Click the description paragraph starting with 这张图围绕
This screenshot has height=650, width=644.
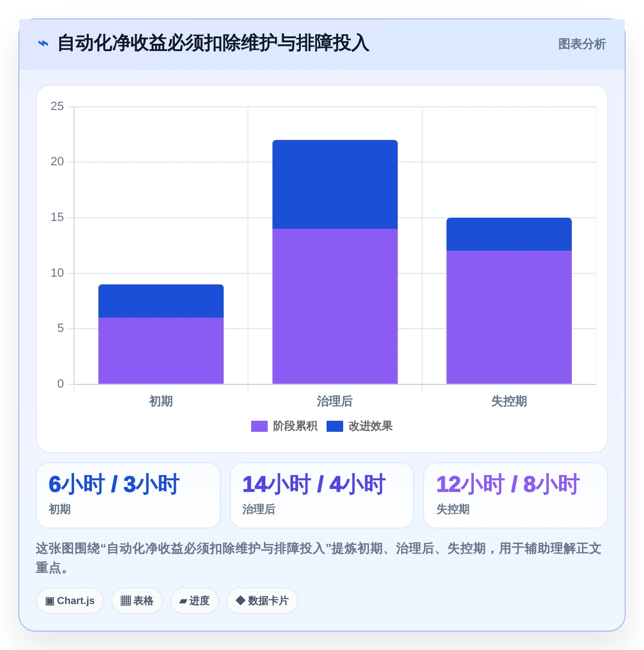(318, 558)
